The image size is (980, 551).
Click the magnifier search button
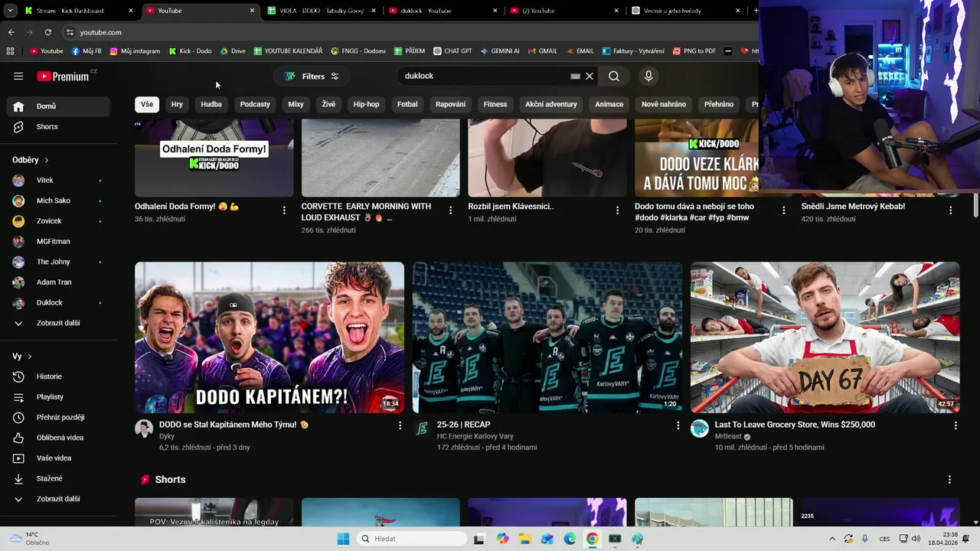coord(614,76)
